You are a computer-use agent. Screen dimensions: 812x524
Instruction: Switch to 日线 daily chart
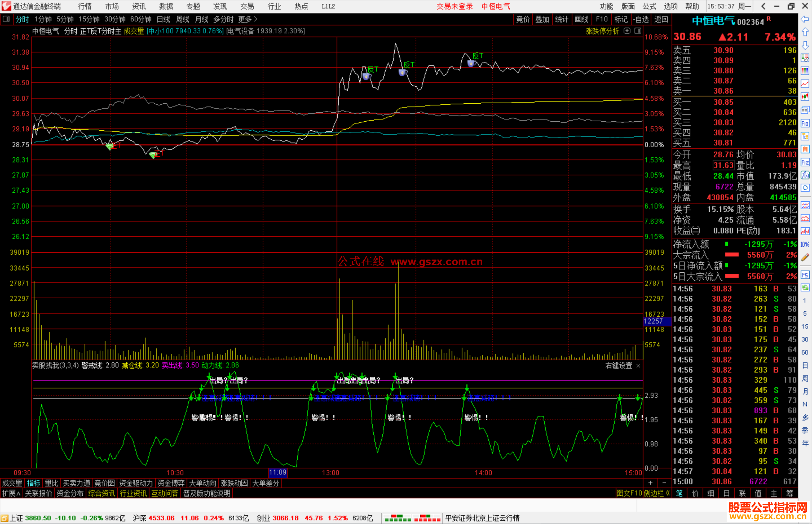click(164, 19)
